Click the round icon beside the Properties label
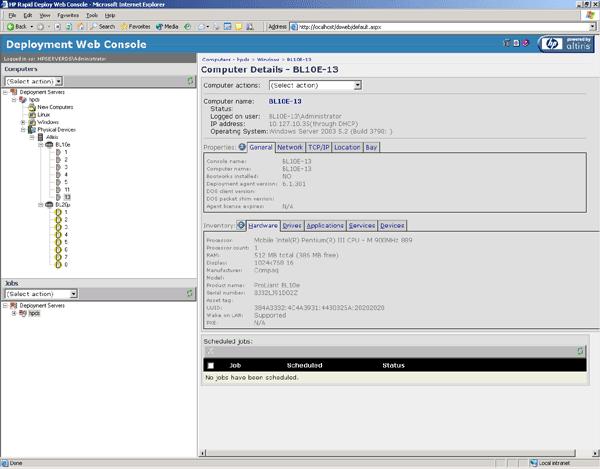 [242, 147]
